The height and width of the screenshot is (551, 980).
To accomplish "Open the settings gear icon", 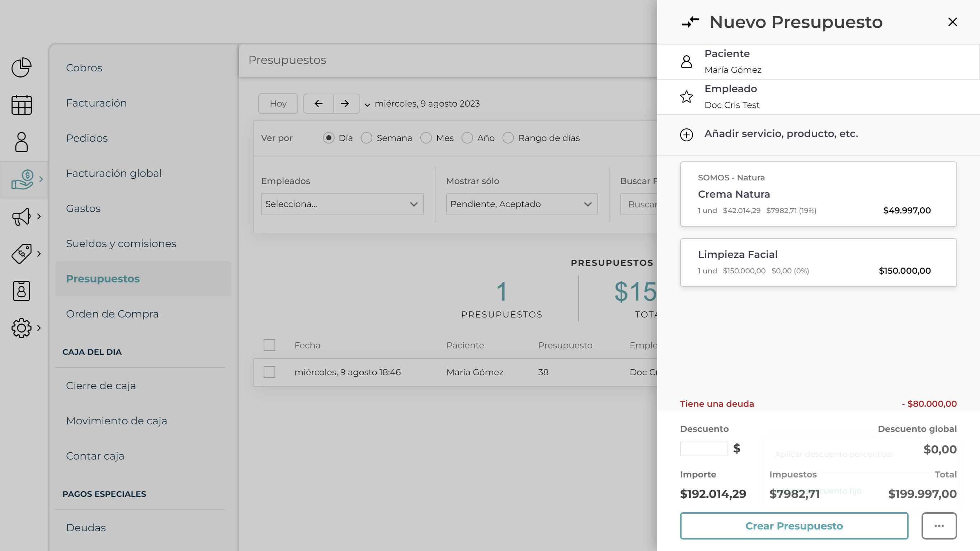I will pos(21,328).
